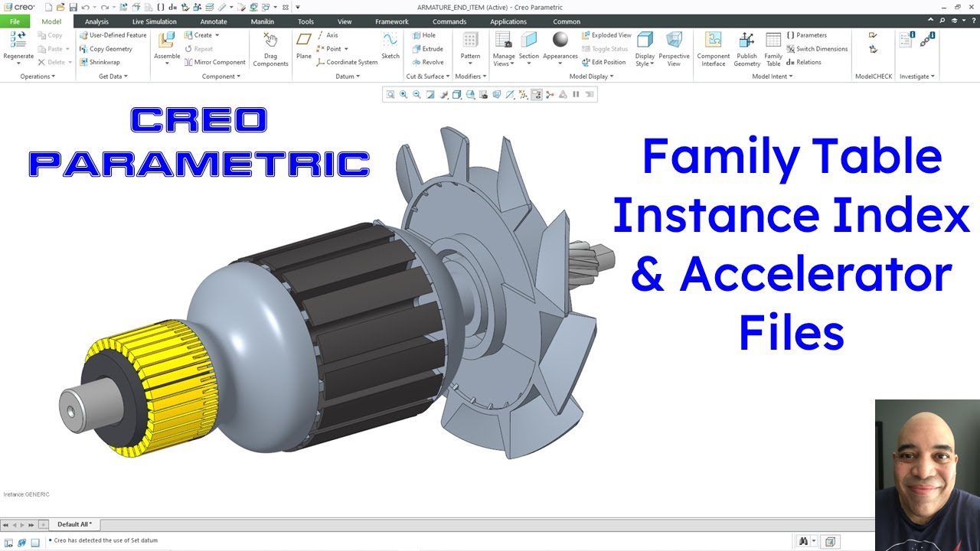Switch to the Framework tab
Screen dimensions: 980x551
tap(391, 21)
